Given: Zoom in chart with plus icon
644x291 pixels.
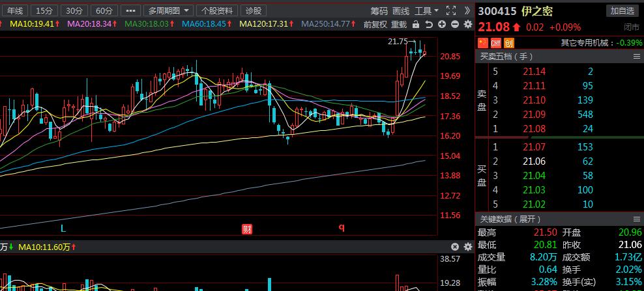Looking at the screenshot, I should click(x=441, y=24).
